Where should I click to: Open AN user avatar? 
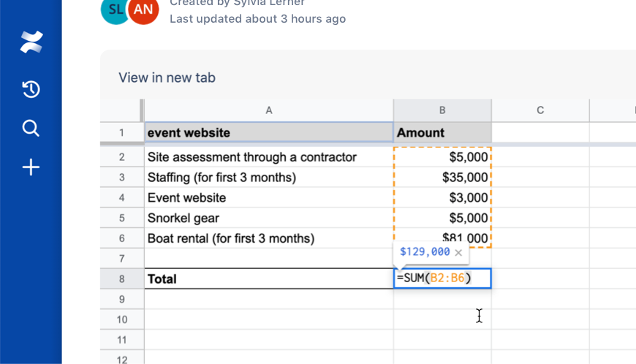click(x=143, y=10)
